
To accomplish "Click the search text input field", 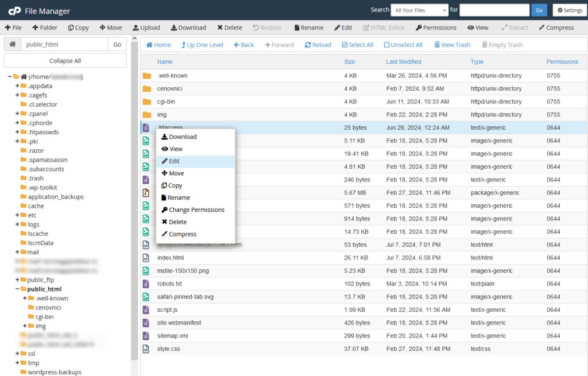I will (x=494, y=10).
